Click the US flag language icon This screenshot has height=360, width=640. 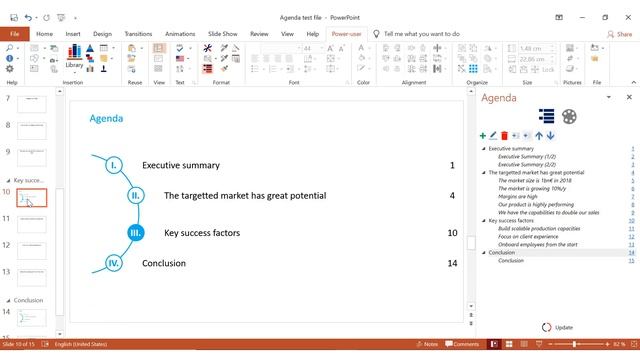click(x=180, y=58)
